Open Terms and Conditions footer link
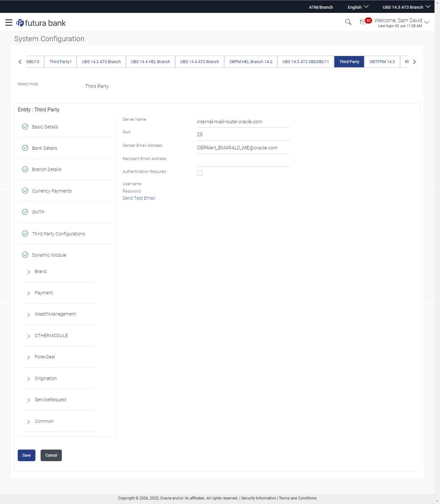The width and height of the screenshot is (440, 504). [298, 498]
